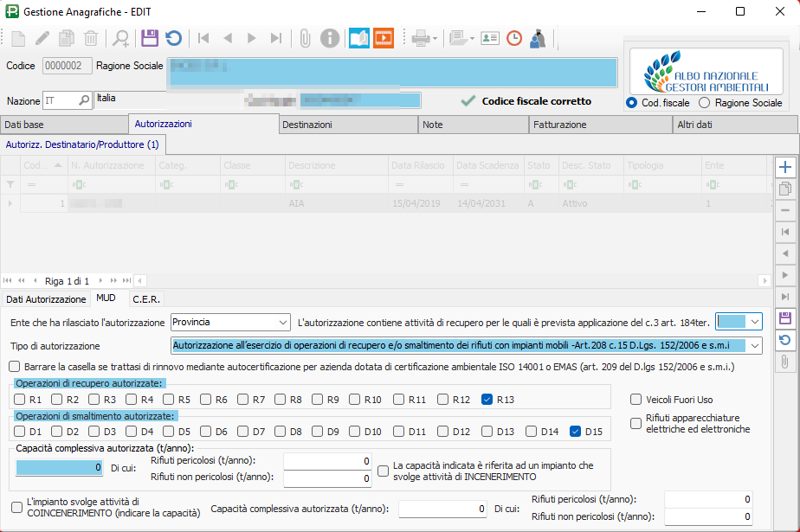
Task: Open the C.E.R. sub-tab
Action: coord(146,299)
